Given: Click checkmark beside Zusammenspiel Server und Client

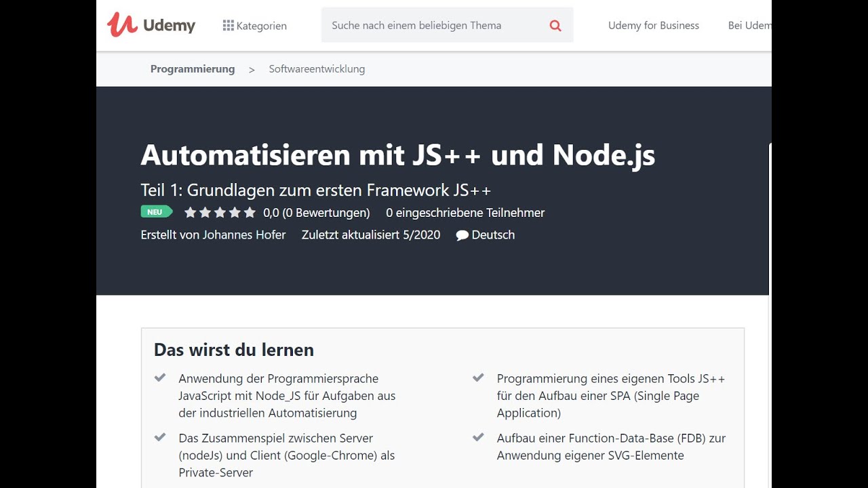Looking at the screenshot, I should 160,438.
